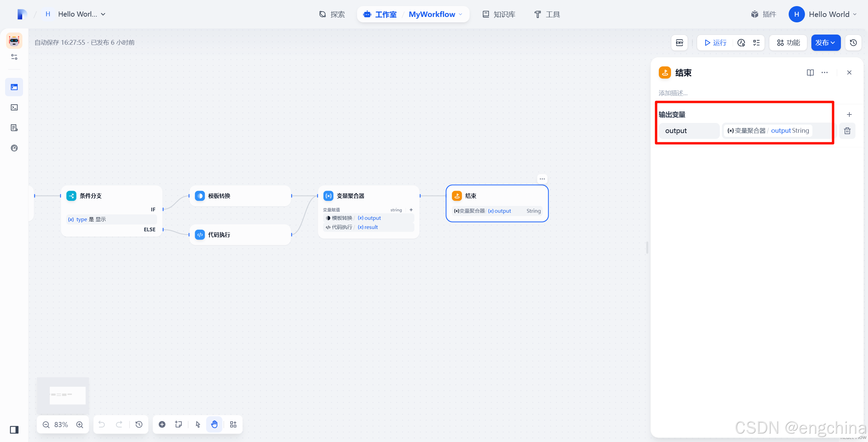Delete the output variable with trash icon
The image size is (868, 442).
[x=847, y=131]
